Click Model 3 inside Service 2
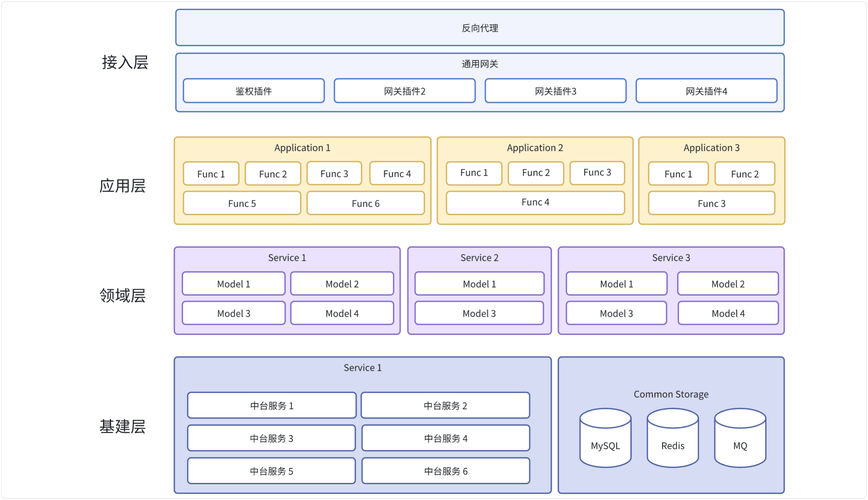 click(x=479, y=313)
